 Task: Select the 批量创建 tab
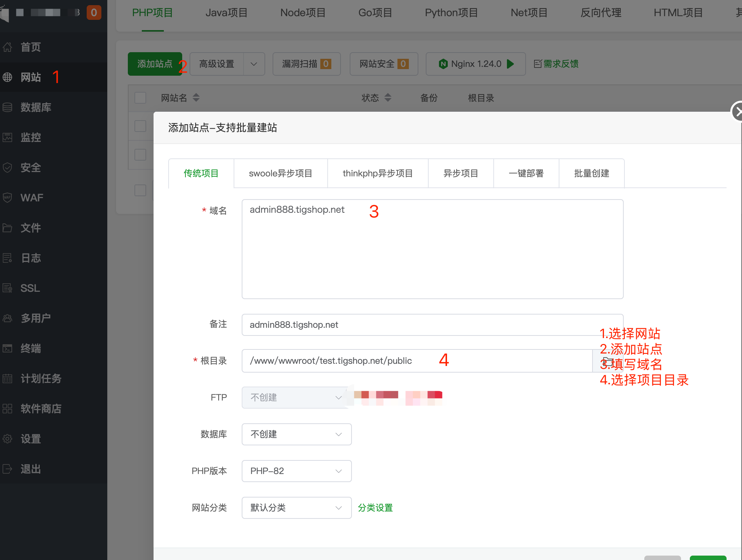point(592,173)
